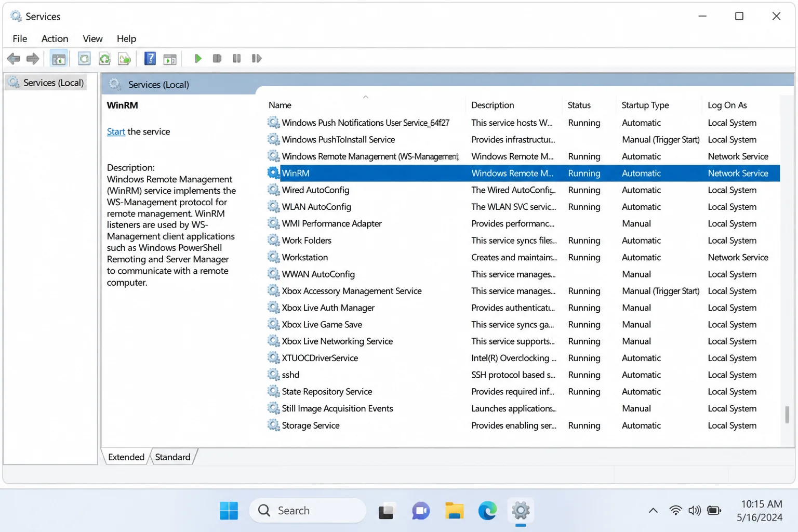Switch to the Extended tab
The height and width of the screenshot is (532, 798).
[x=126, y=457]
